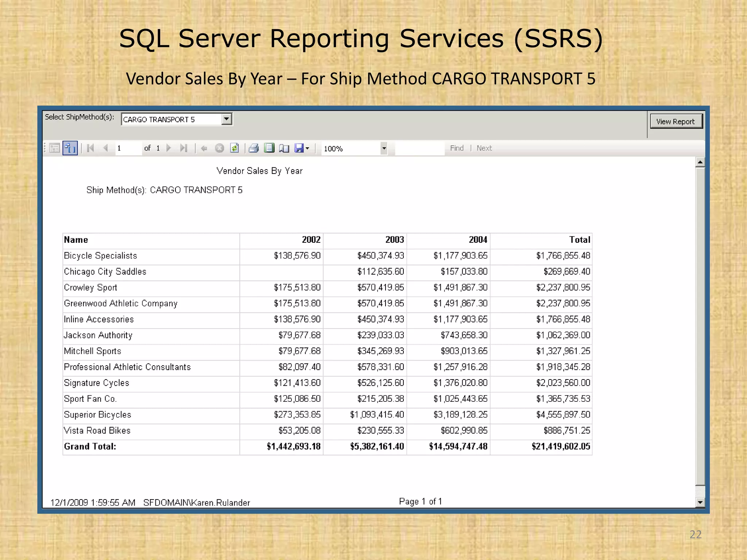Click the SFDOMAIN\Karen.Rulander footer text
747x560 pixels.
point(197,503)
